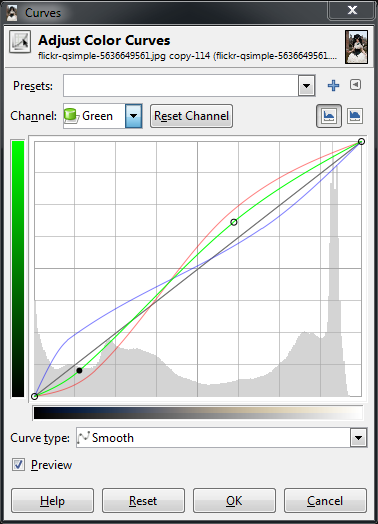The width and height of the screenshot is (378, 524).
Task: Open the presets menu arrow icon
Action: [355, 85]
